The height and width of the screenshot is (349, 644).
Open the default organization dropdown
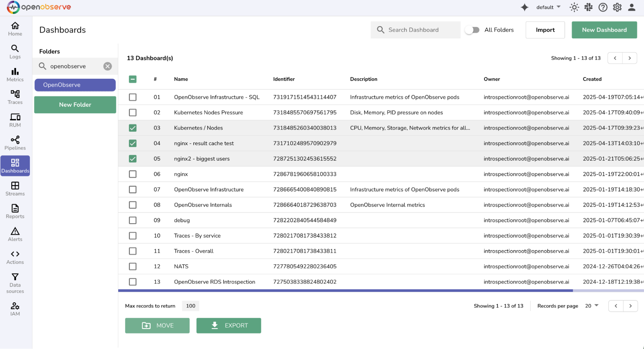click(x=548, y=7)
